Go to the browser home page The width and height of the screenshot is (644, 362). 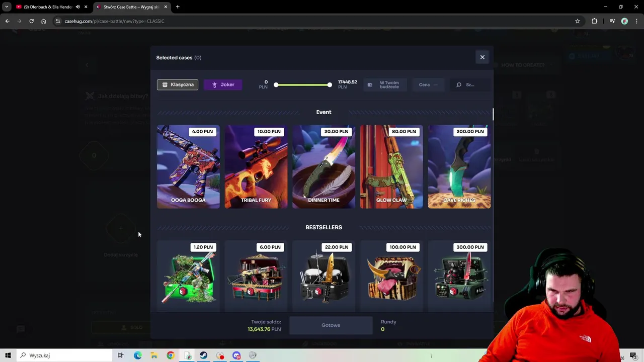[43, 21]
